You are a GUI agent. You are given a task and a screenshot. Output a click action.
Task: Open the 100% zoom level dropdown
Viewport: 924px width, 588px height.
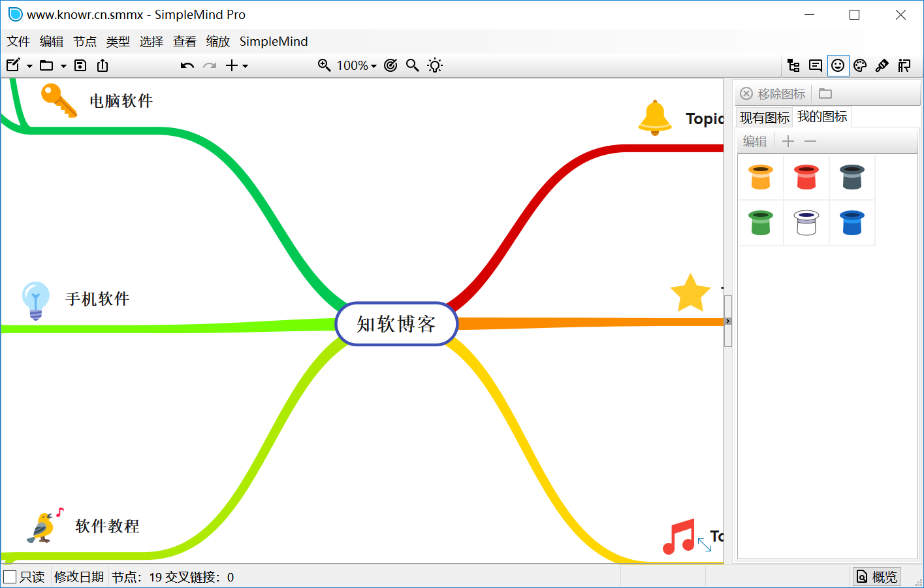coord(357,65)
